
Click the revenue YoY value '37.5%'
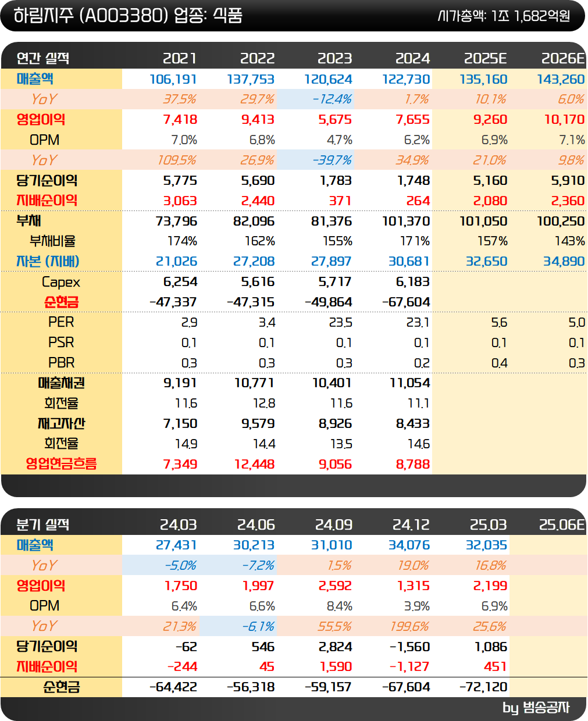180,99
